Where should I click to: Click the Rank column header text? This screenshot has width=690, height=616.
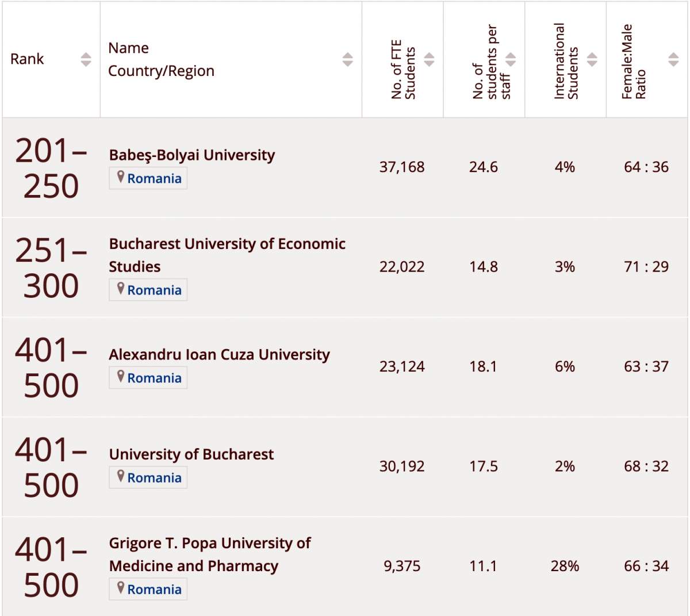point(27,59)
